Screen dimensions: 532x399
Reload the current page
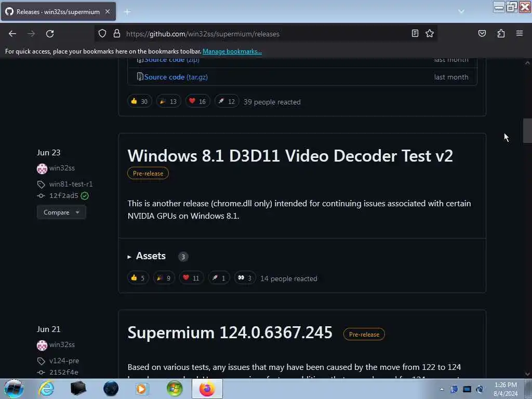[50, 34]
